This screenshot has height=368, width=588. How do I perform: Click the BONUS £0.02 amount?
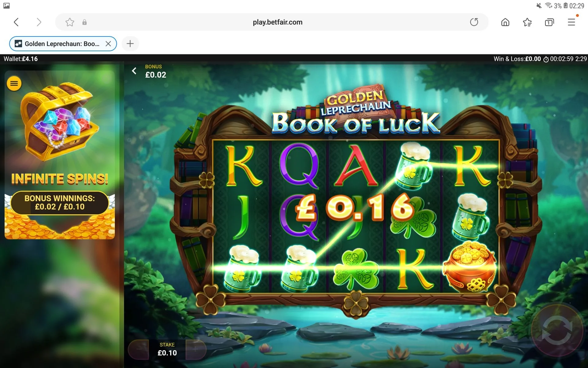pyautogui.click(x=156, y=75)
